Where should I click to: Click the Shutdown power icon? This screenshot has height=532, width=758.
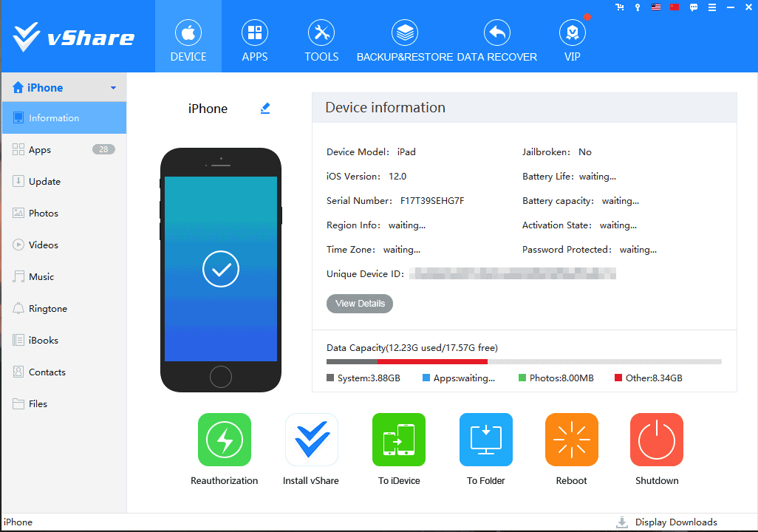(x=657, y=440)
